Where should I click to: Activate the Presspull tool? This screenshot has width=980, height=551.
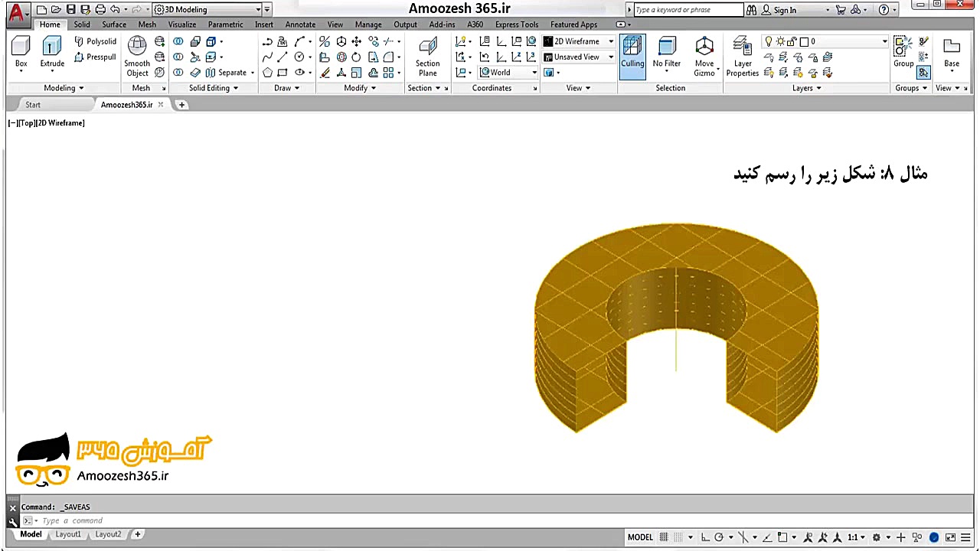pos(96,57)
